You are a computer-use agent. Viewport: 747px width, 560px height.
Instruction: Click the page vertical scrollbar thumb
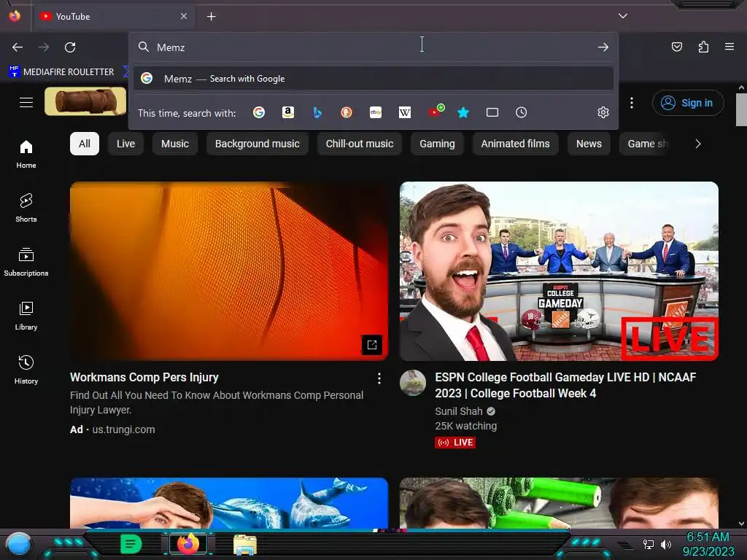tap(741, 109)
